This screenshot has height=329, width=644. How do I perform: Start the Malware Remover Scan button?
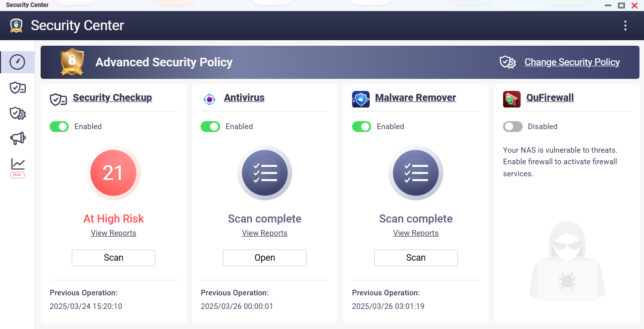click(x=416, y=258)
